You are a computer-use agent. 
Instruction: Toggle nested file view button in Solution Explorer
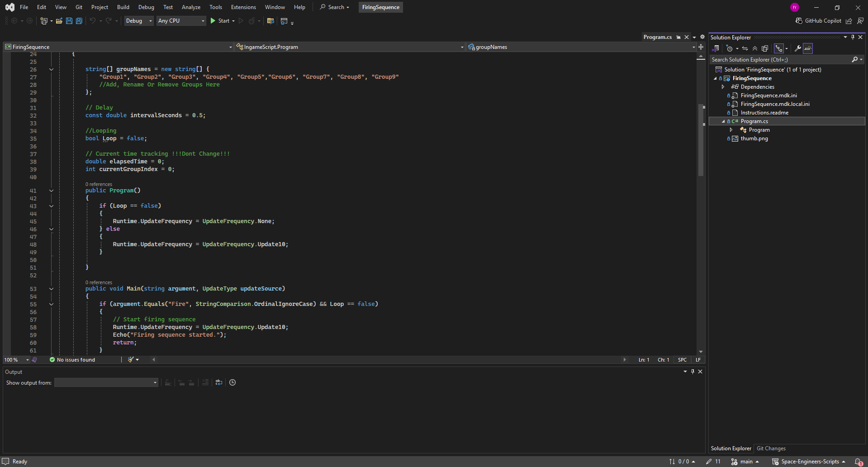779,48
